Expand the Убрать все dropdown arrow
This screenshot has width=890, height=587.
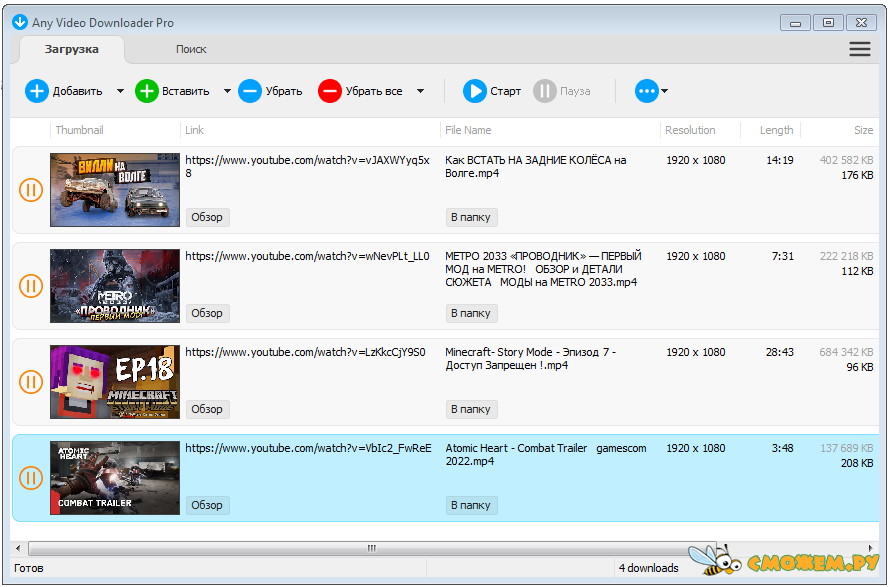pyautogui.click(x=421, y=91)
